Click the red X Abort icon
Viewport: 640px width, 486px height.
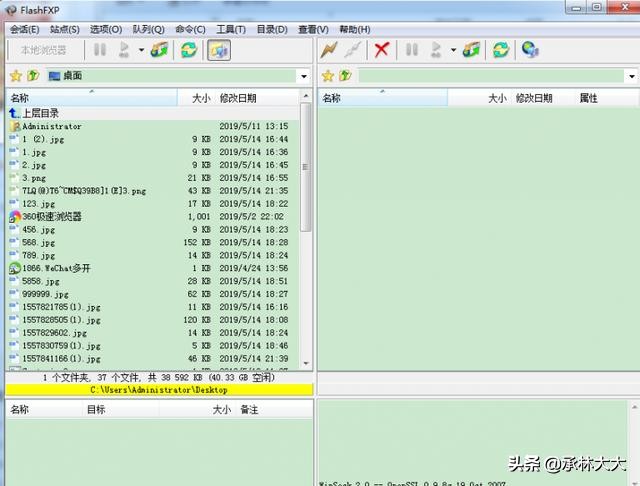pos(382,50)
